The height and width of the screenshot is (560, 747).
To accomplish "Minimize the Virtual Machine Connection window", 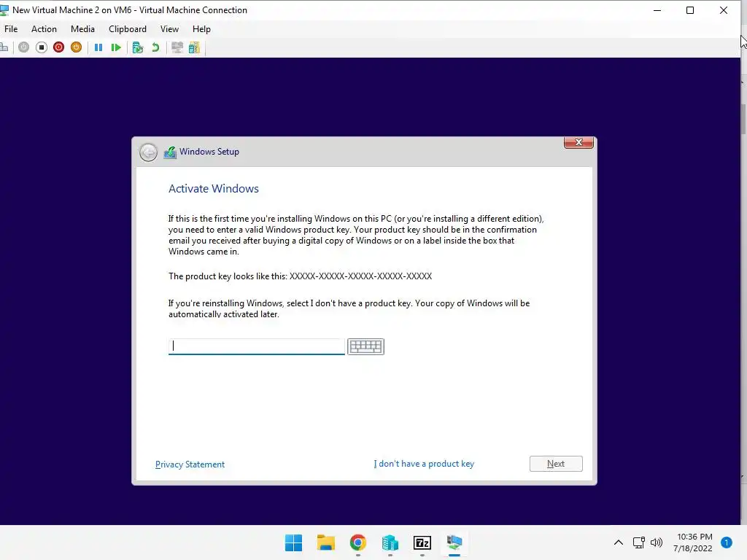I will (657, 10).
